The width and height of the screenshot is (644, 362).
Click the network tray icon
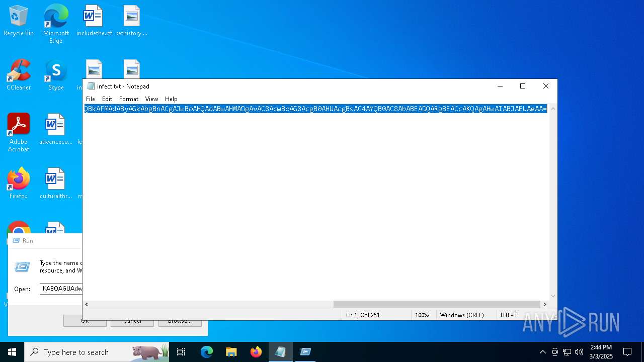click(567, 352)
